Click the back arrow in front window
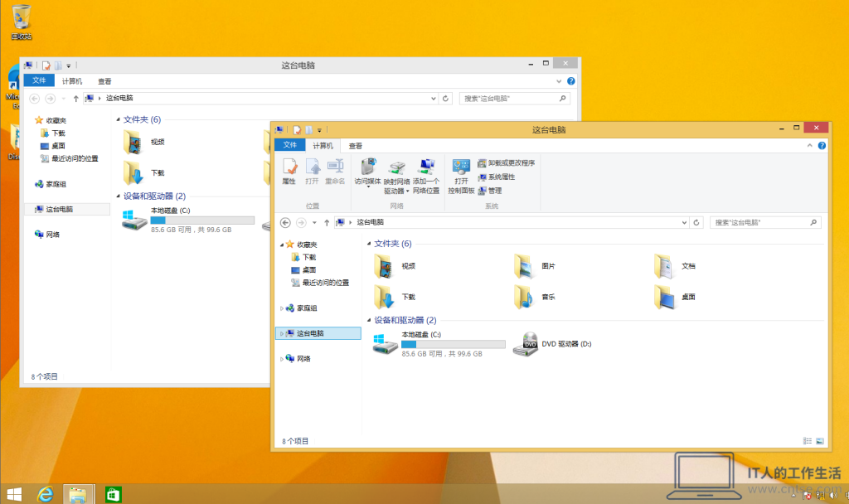 [x=285, y=222]
